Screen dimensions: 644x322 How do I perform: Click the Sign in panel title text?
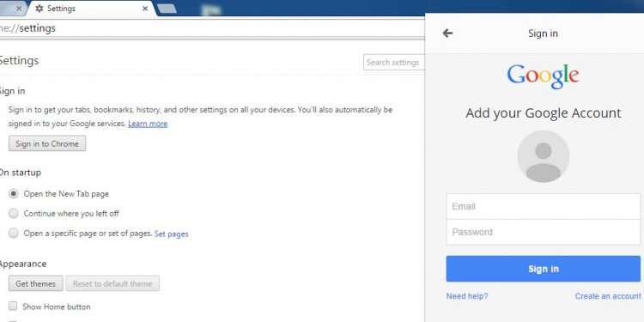tap(543, 33)
